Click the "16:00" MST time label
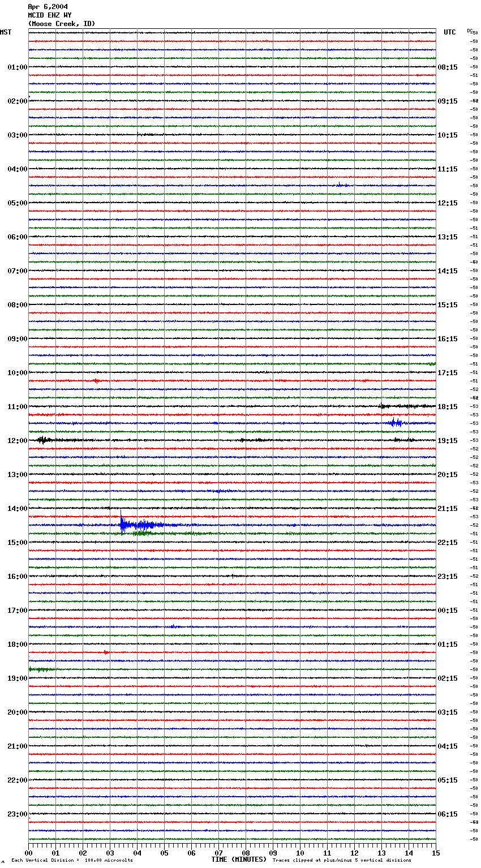481x868 pixels. click(18, 577)
